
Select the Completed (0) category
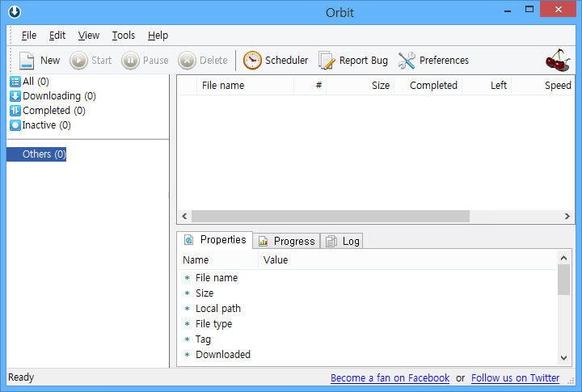(x=48, y=111)
